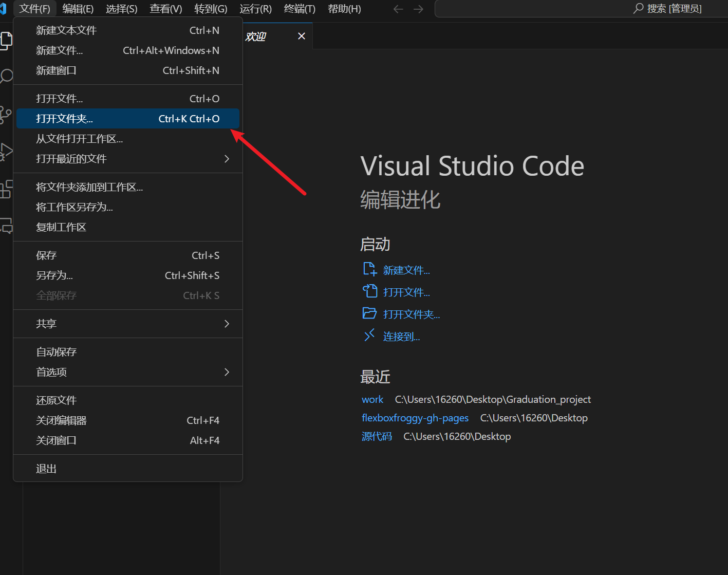Click the open folder icon under 启动

point(370,313)
